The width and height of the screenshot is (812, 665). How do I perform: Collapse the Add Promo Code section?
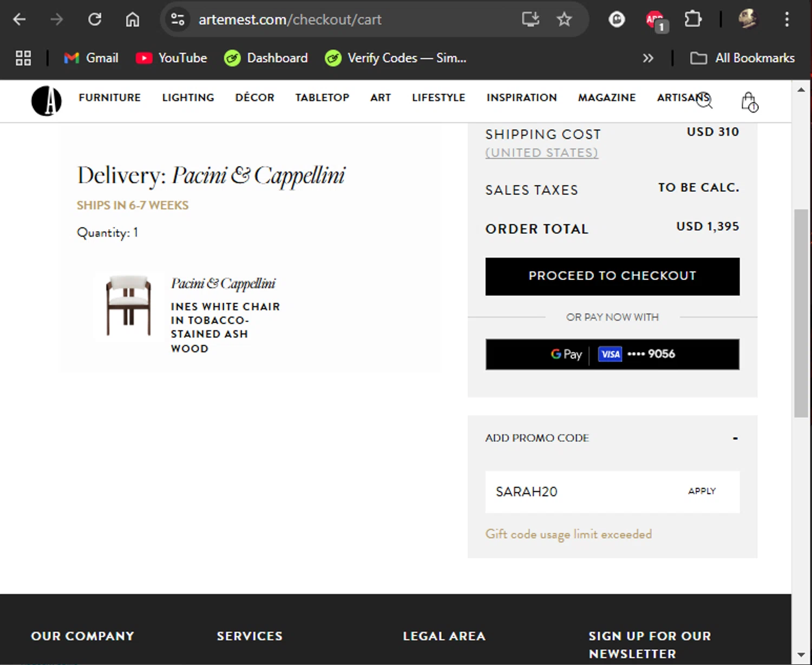pyautogui.click(x=735, y=438)
